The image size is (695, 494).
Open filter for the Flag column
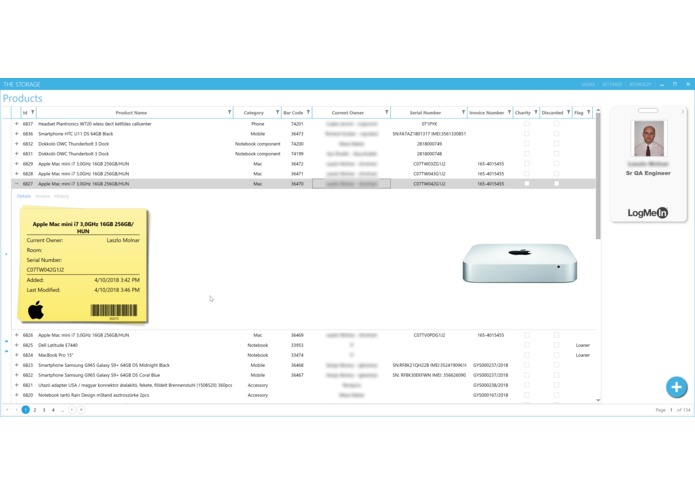pos(589,113)
